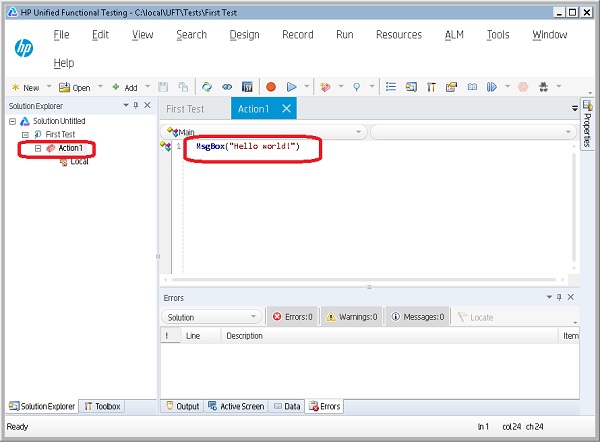This screenshot has height=443, width=600.
Task: Start recording with the orange Record button
Action: (271, 87)
